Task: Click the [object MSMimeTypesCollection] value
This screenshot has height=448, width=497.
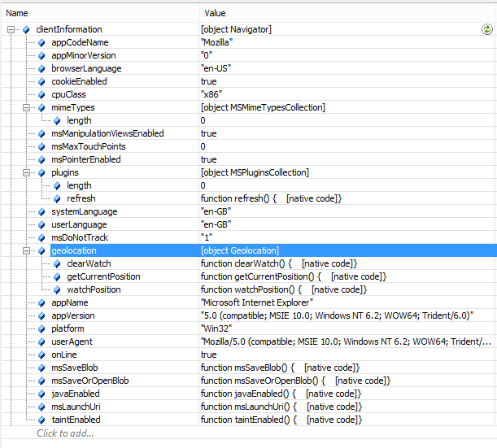Action: click(263, 107)
